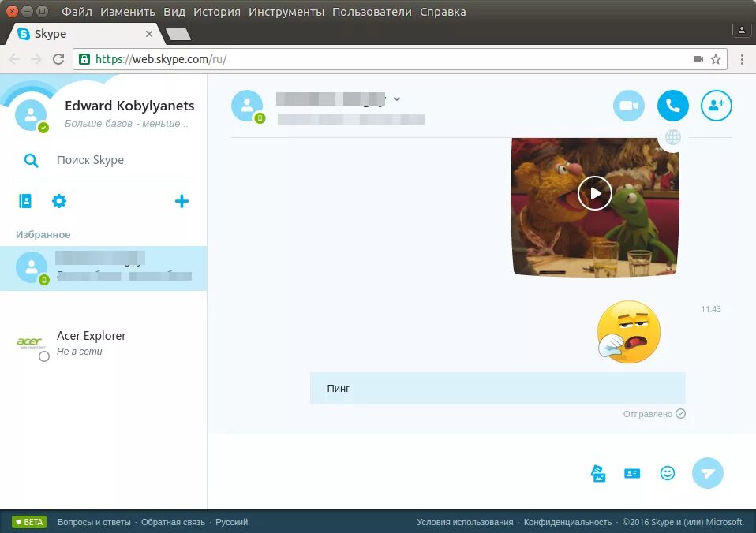This screenshot has width=756, height=533.
Task: Click the Избранное section header
Action: [x=43, y=235]
